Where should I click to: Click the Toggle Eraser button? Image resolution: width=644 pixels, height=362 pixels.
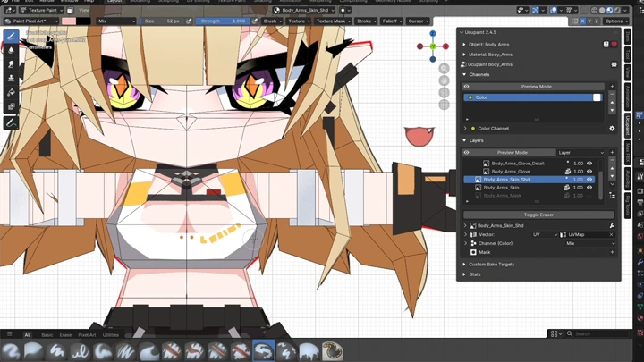pos(538,215)
